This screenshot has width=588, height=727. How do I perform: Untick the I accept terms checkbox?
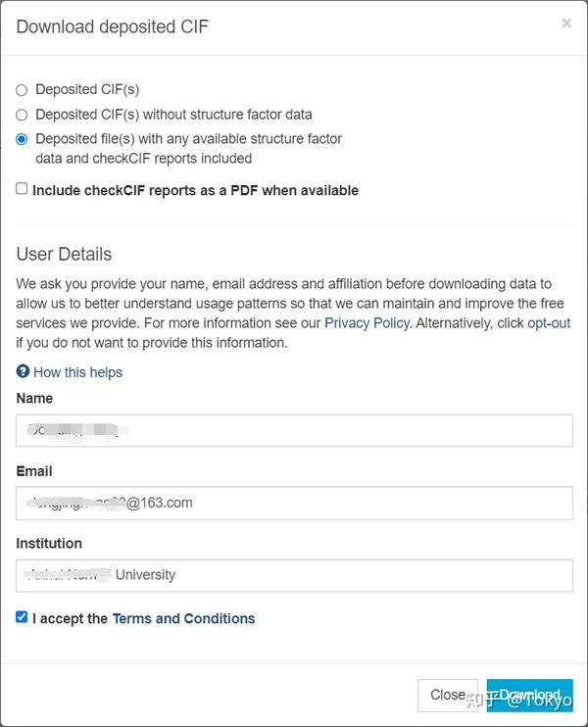[x=22, y=617]
